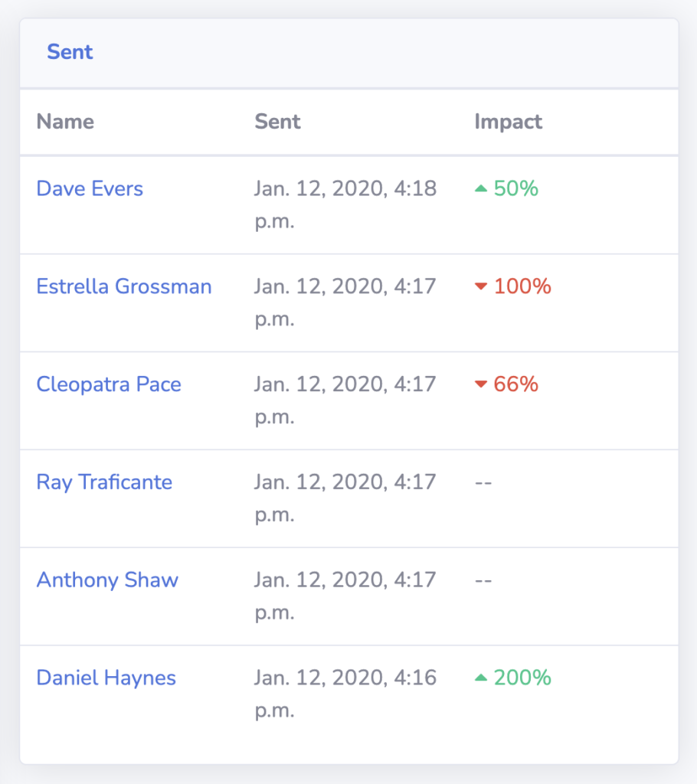
Task: Click Daniel Haynes' sent date at 4:16 p.m.
Action: click(x=345, y=694)
